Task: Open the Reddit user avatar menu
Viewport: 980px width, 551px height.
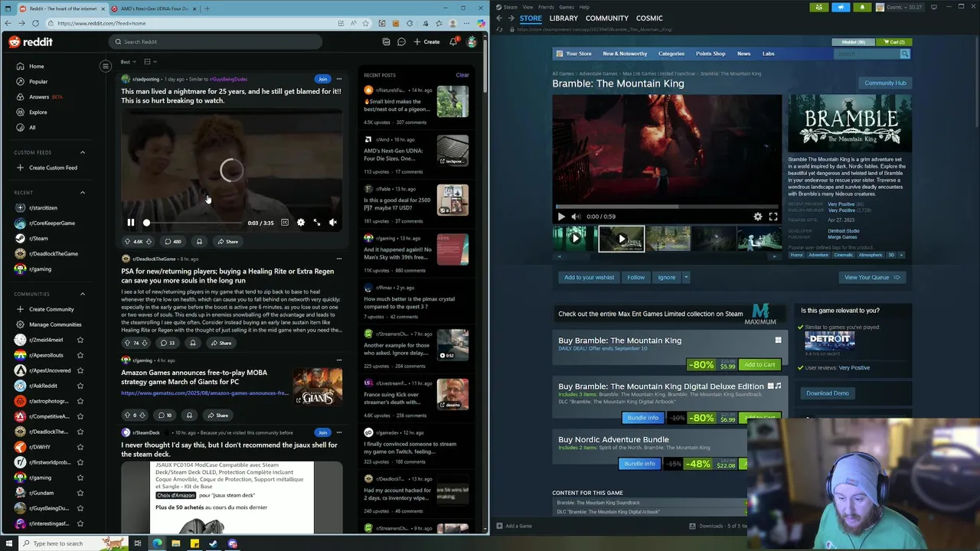Action: [x=472, y=42]
